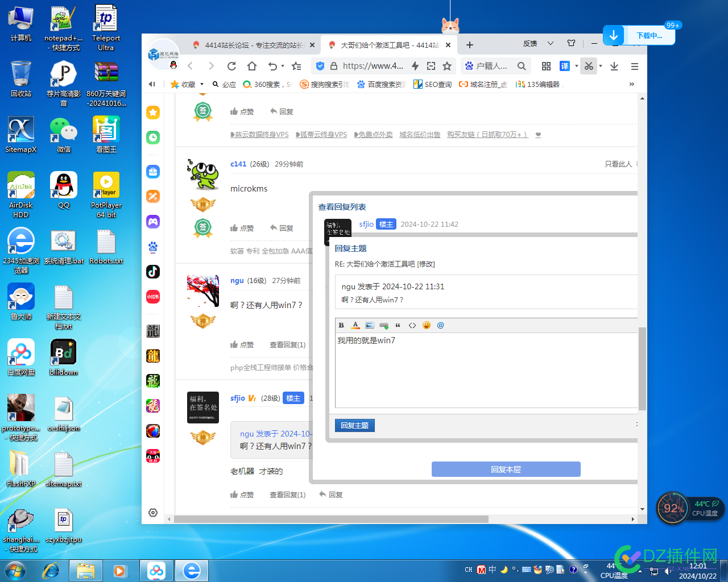Open the browser main menu hamburger icon
Image resolution: width=728 pixels, height=582 pixels.
click(635, 66)
